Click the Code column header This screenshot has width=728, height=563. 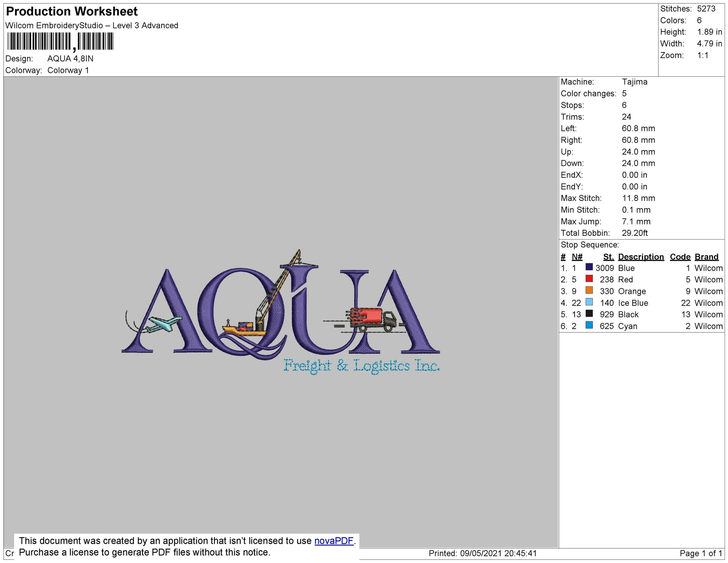(x=680, y=257)
